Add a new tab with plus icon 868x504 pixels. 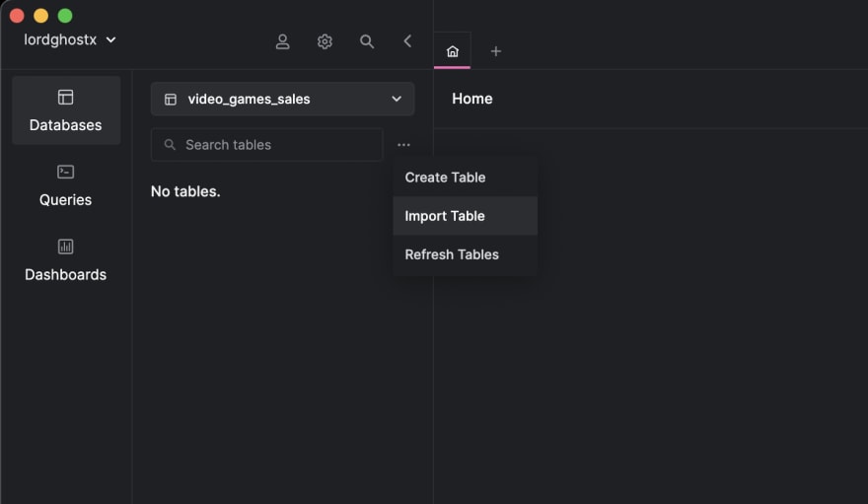(x=496, y=51)
